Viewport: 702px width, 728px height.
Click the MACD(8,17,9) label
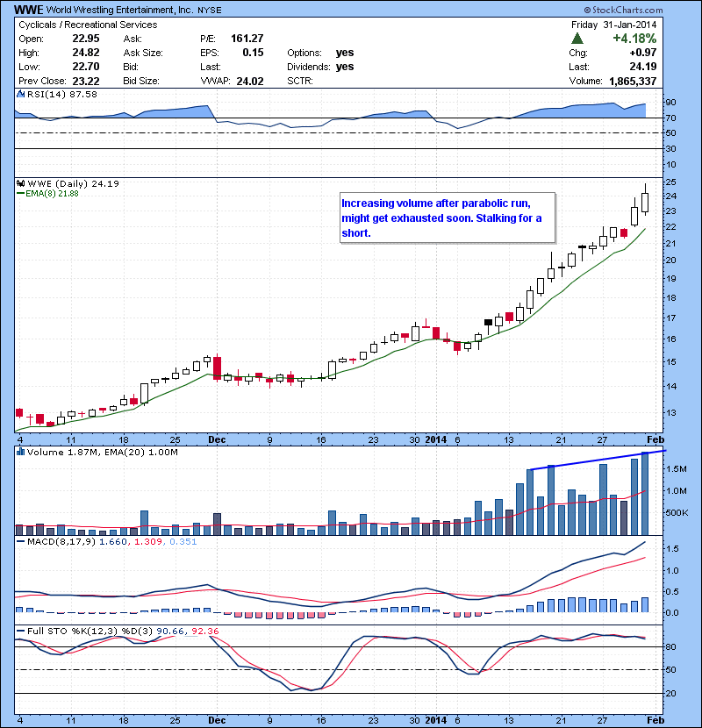tap(61, 541)
